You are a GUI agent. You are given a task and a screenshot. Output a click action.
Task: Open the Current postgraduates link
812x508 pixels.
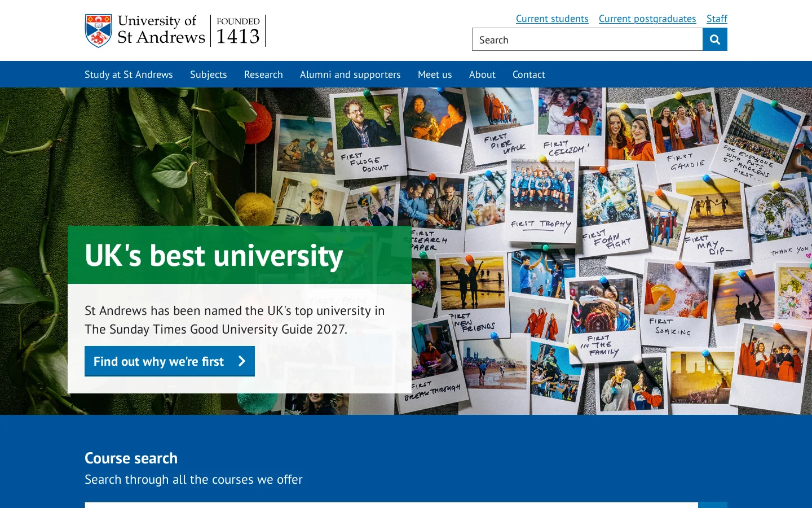click(647, 19)
